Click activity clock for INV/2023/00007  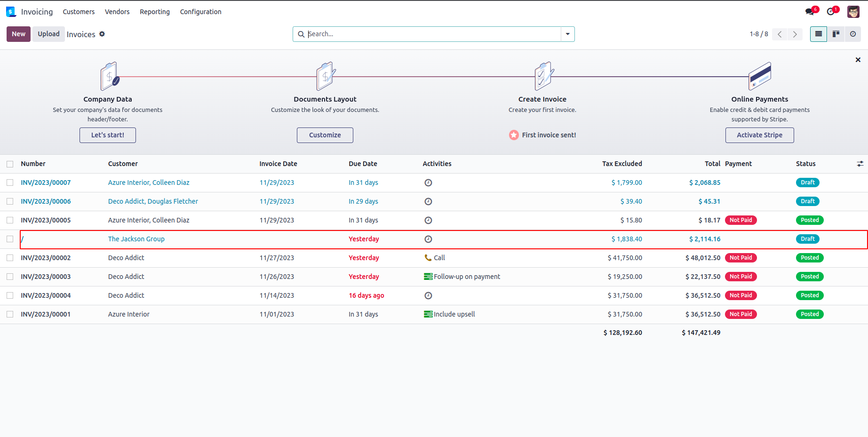pyautogui.click(x=428, y=183)
